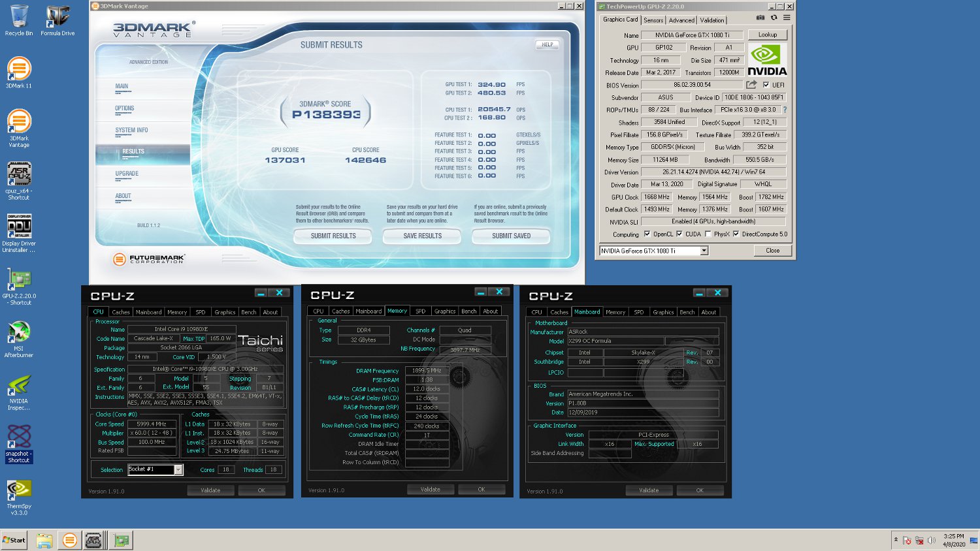Viewport: 980px width, 551px height.
Task: Click the Close button in GPU-Z
Action: 772,251
